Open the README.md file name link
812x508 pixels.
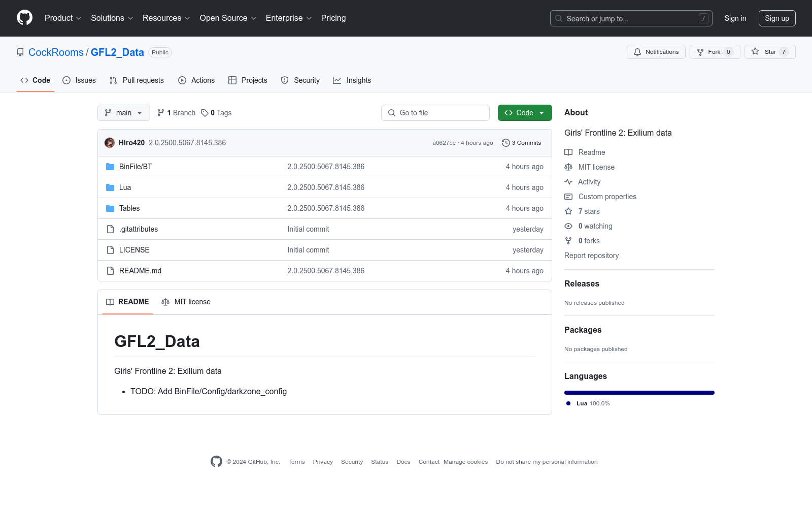click(140, 271)
